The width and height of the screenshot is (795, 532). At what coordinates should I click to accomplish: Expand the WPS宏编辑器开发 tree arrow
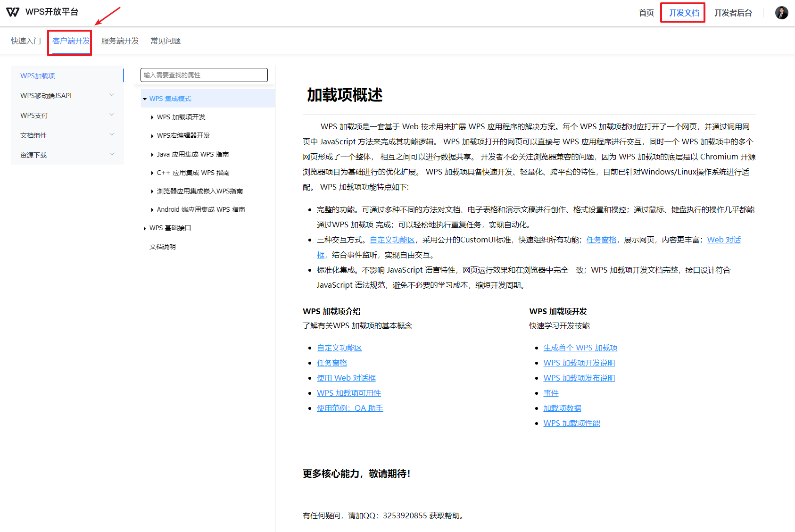[x=152, y=136]
